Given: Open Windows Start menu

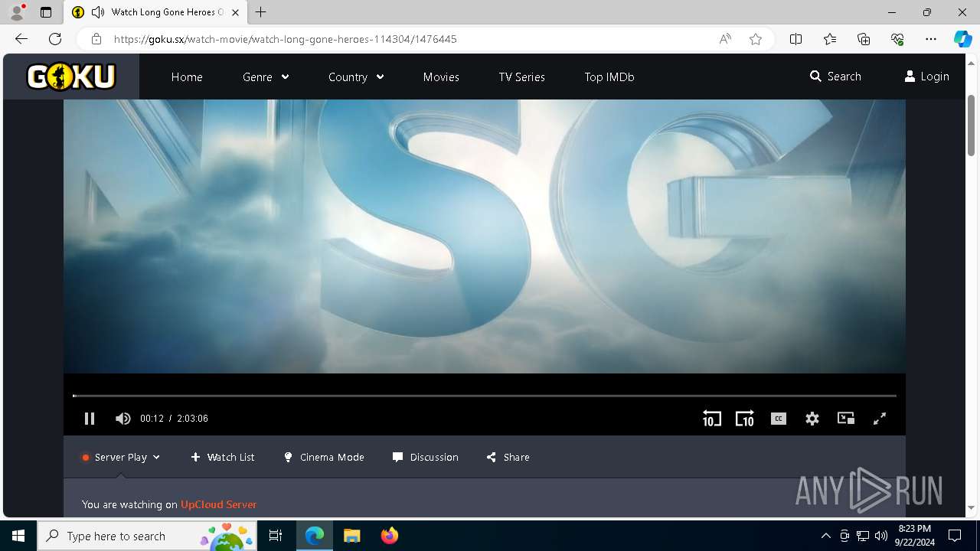Looking at the screenshot, I should (x=18, y=536).
